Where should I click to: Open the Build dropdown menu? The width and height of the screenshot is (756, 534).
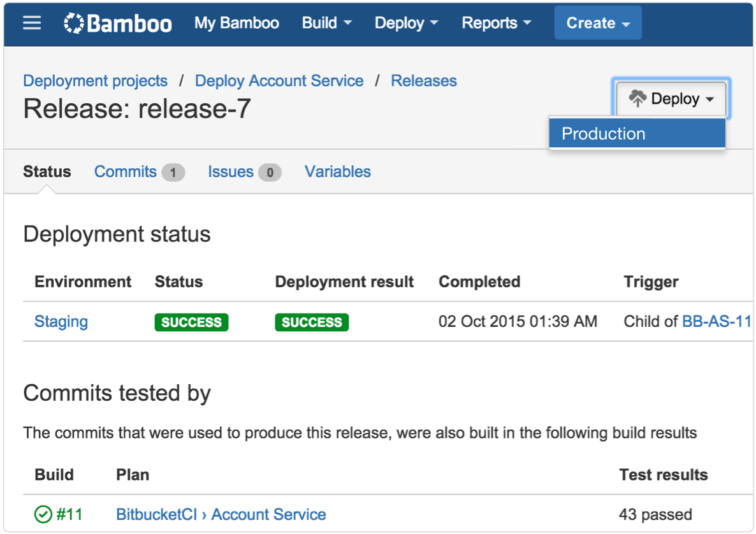click(x=326, y=24)
